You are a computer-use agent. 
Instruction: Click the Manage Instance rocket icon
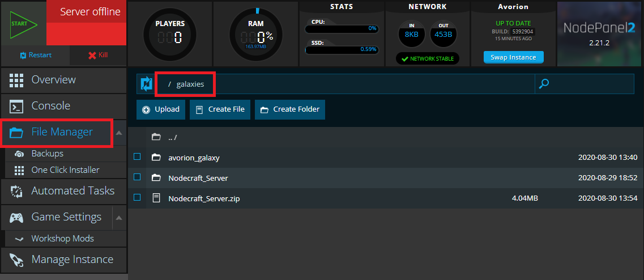(x=16, y=260)
